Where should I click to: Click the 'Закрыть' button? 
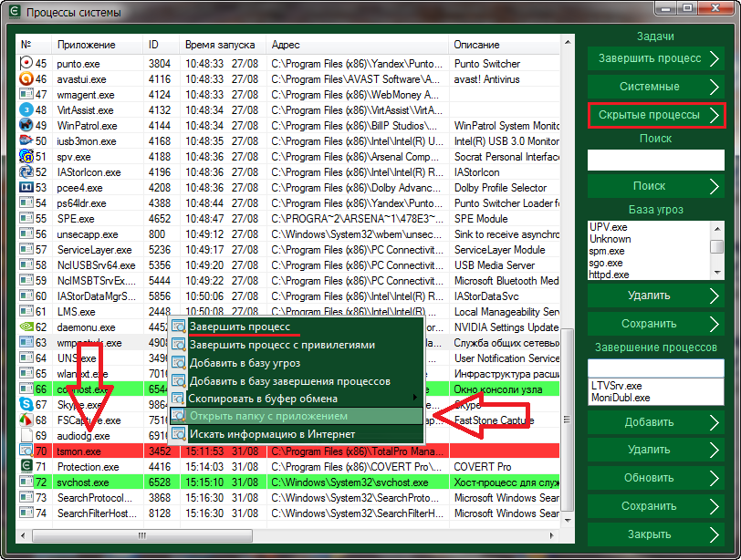(655, 534)
